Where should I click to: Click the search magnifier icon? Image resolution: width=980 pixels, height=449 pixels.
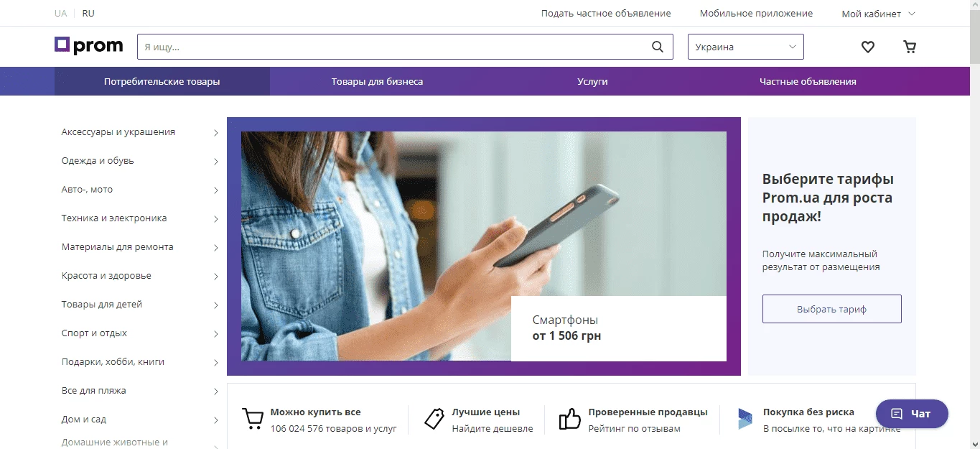click(x=658, y=47)
